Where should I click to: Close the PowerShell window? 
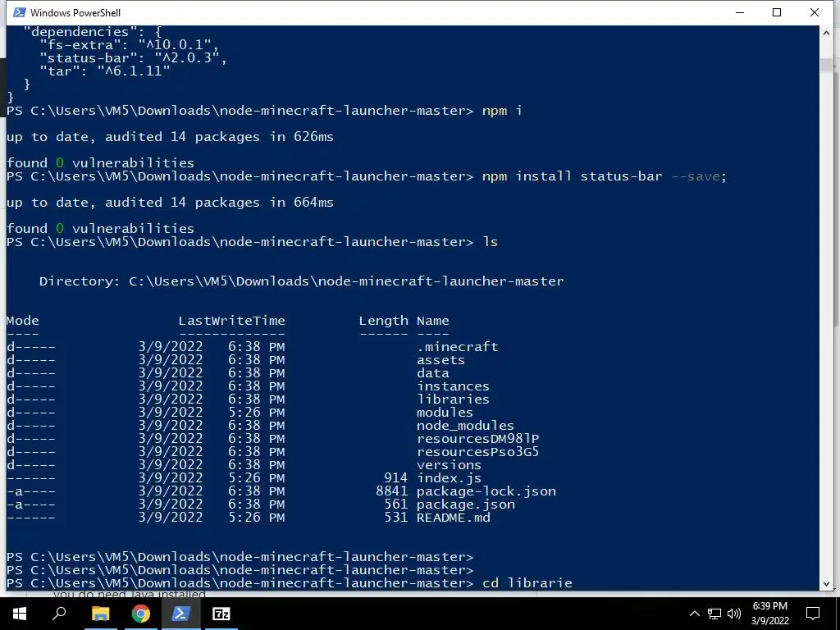pos(815,12)
